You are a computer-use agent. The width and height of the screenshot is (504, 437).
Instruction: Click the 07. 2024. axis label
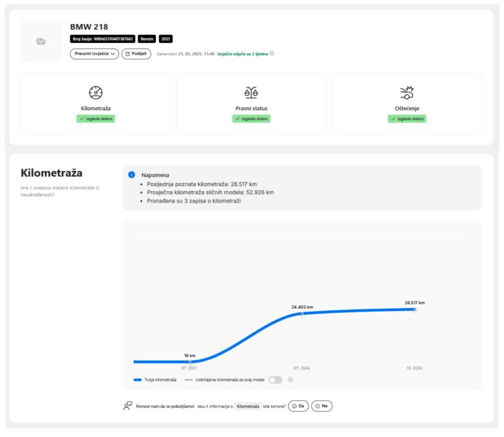point(302,368)
